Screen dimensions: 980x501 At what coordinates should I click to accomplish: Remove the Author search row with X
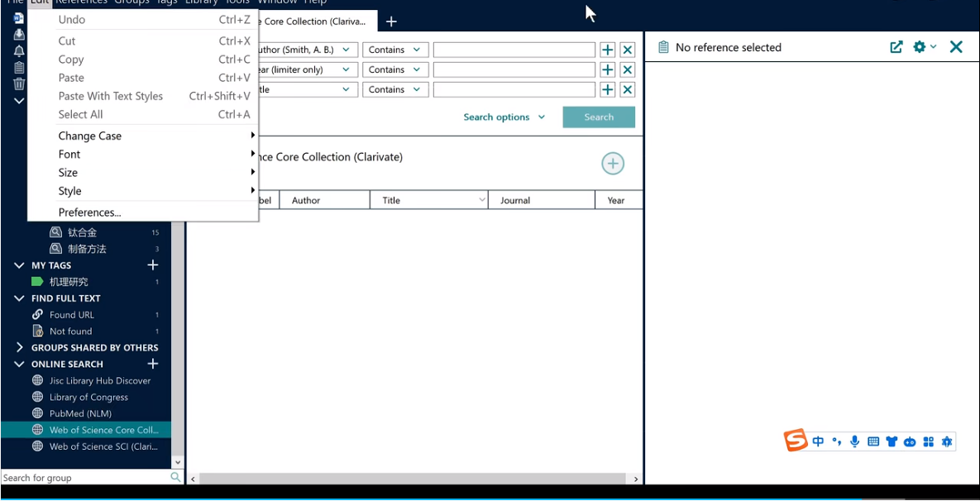628,50
